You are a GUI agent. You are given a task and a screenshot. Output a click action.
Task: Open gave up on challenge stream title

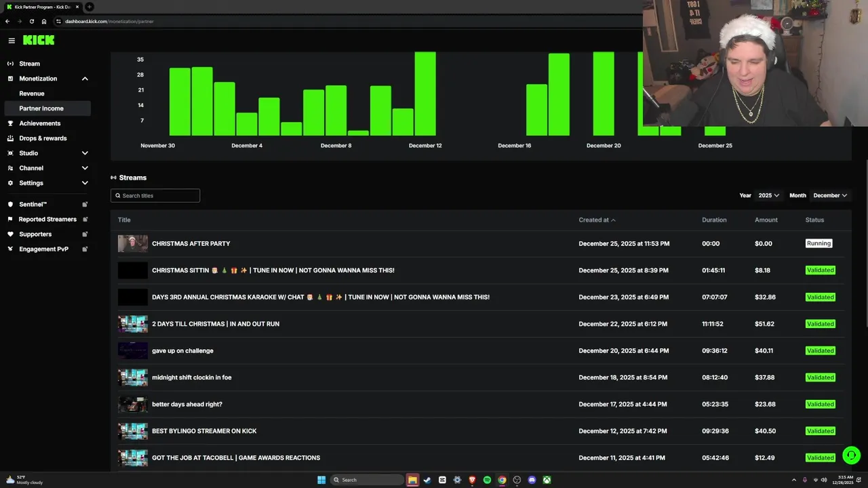tap(182, 350)
